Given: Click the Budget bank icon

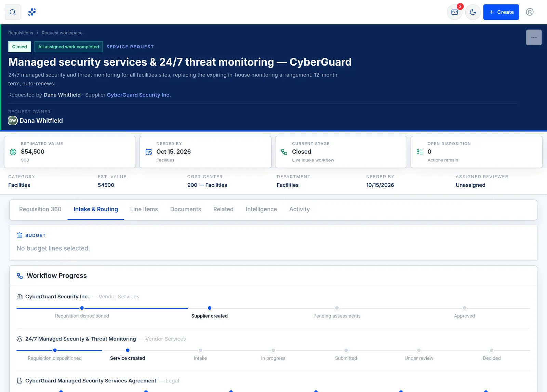Looking at the screenshot, I should 19,235.
